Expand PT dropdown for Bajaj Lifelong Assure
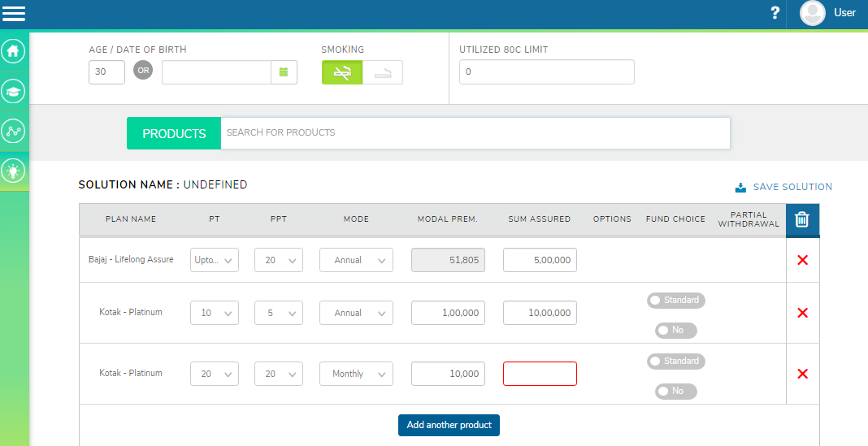 (214, 260)
